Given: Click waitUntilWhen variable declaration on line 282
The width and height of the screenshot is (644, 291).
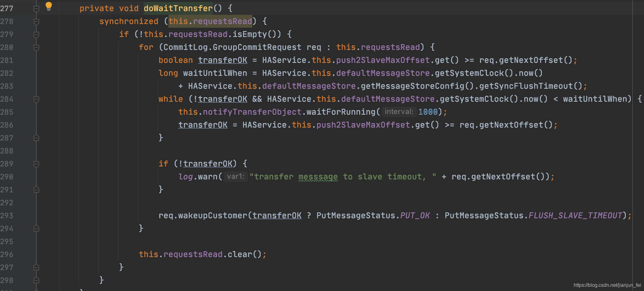Looking at the screenshot, I should point(215,73).
